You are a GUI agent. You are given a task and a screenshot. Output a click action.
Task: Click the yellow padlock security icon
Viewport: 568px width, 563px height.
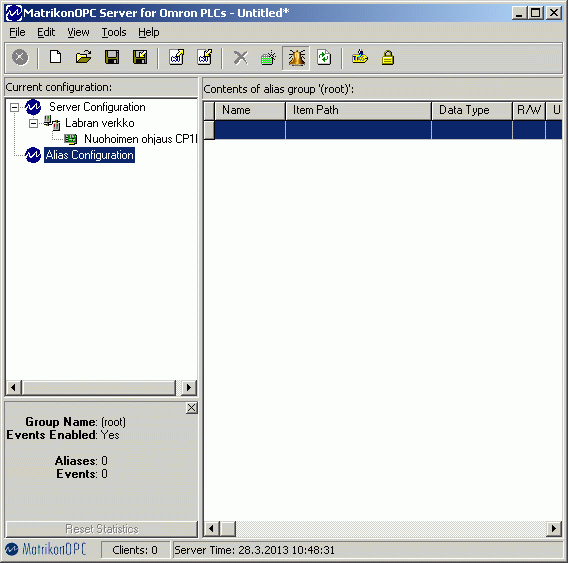(x=388, y=58)
